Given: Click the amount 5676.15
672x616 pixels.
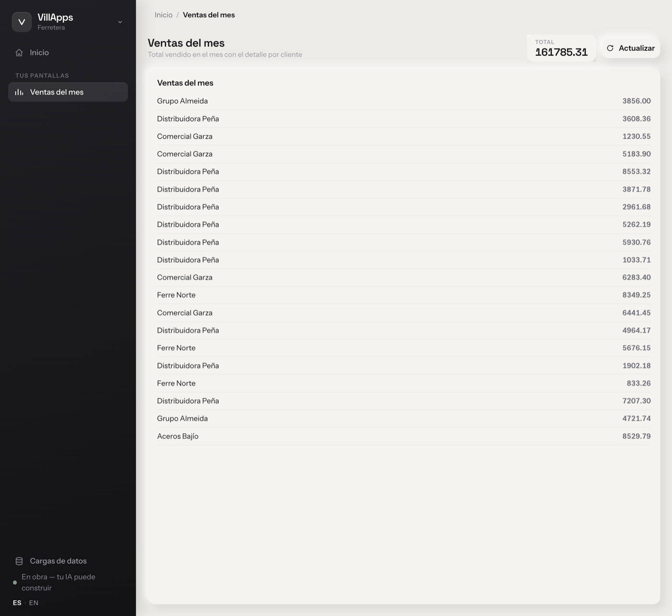Looking at the screenshot, I should coord(636,348).
